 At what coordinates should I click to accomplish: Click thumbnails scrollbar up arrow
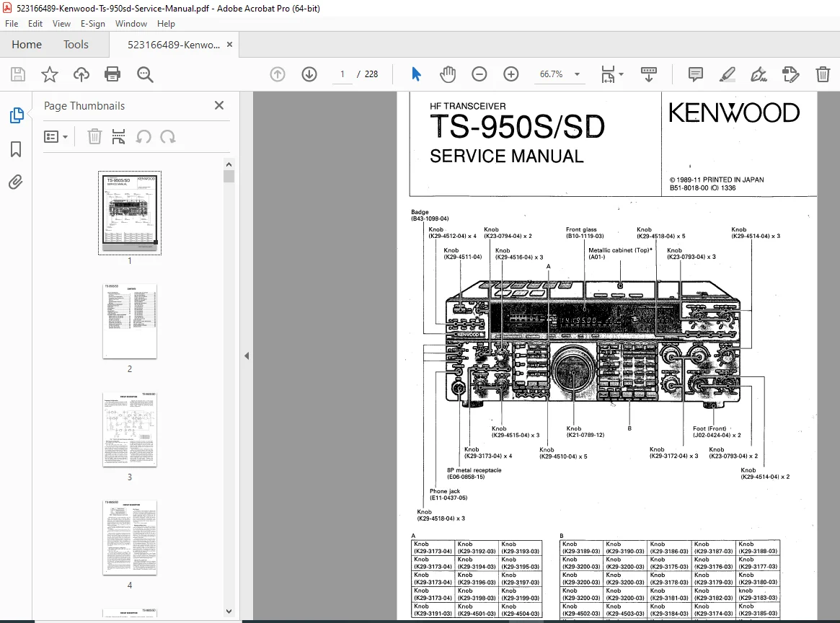pos(229,164)
